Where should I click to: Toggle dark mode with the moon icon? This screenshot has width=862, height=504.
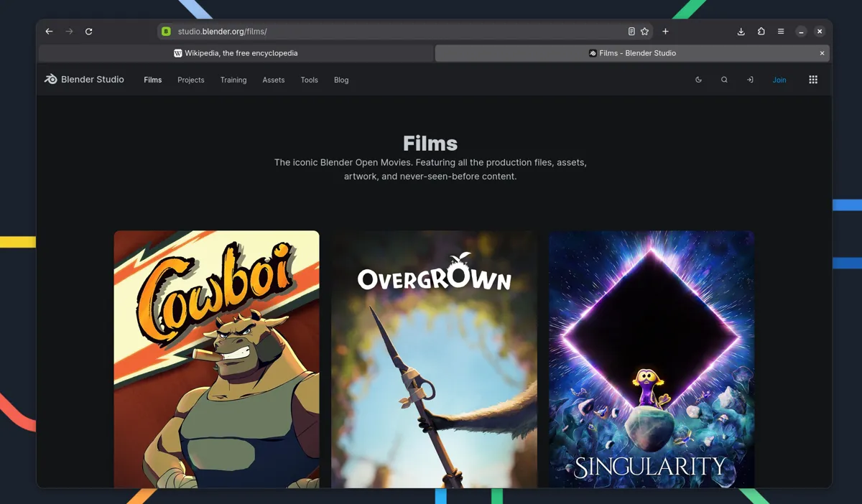pyautogui.click(x=698, y=80)
